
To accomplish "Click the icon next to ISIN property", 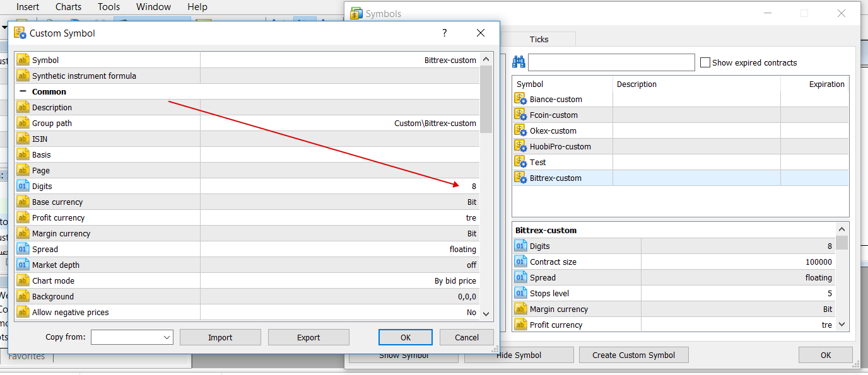I will coord(23,139).
